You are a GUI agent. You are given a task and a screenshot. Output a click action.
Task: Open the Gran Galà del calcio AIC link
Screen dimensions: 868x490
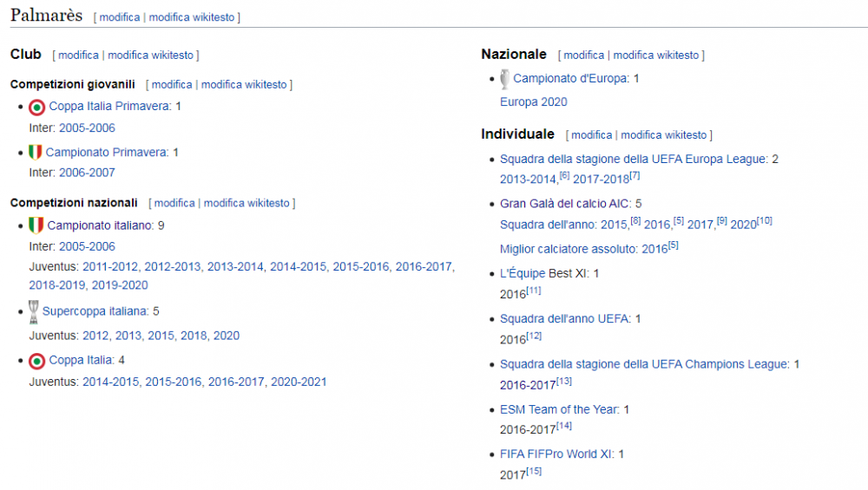tap(565, 204)
